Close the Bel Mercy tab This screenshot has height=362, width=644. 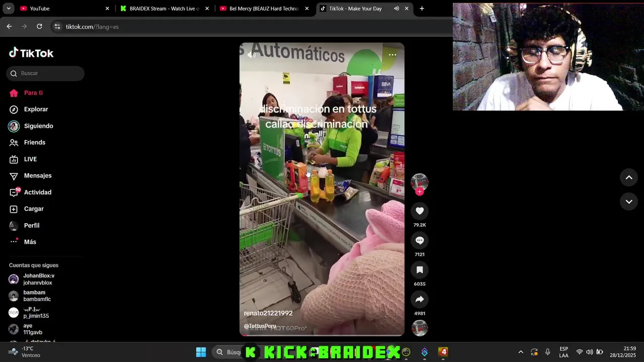click(x=307, y=9)
